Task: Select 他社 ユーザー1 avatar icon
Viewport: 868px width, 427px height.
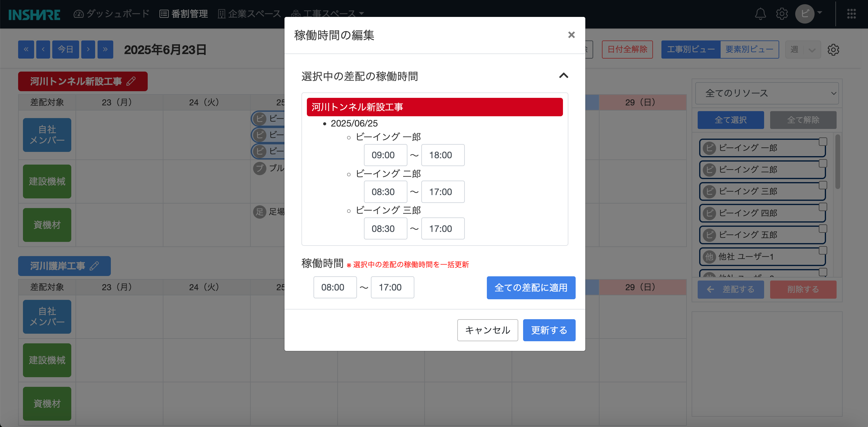Action: pyautogui.click(x=709, y=256)
